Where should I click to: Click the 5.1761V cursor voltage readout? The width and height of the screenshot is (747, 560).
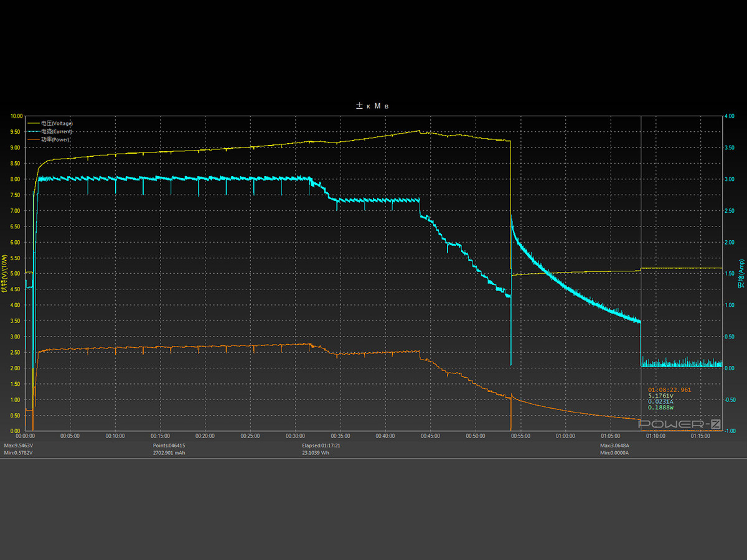pos(660,396)
